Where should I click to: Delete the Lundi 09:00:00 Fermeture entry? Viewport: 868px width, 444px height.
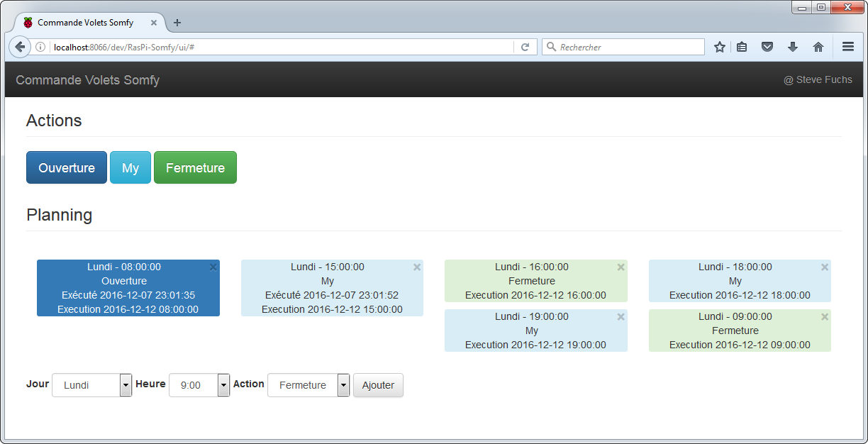click(825, 317)
